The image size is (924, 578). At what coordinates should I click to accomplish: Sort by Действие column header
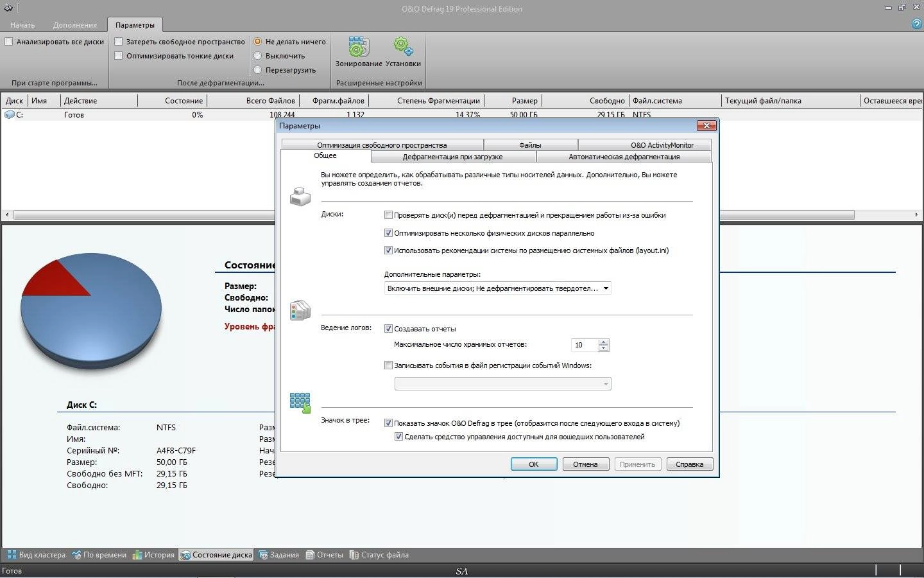coord(99,101)
